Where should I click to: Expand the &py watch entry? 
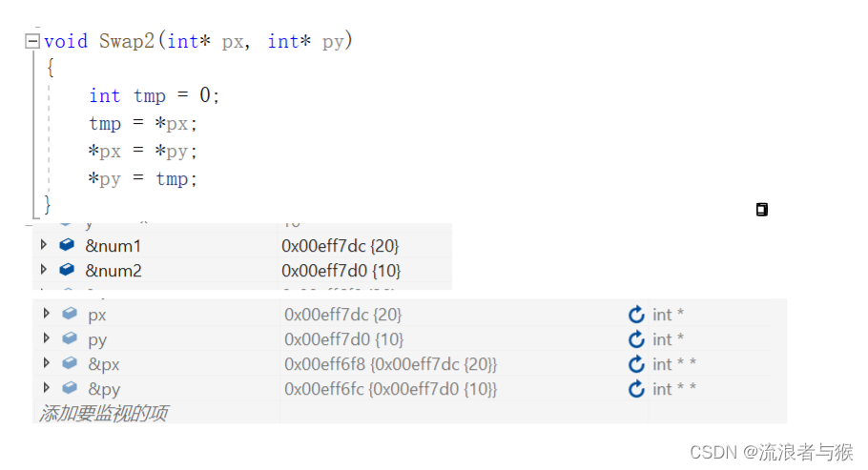(x=47, y=387)
